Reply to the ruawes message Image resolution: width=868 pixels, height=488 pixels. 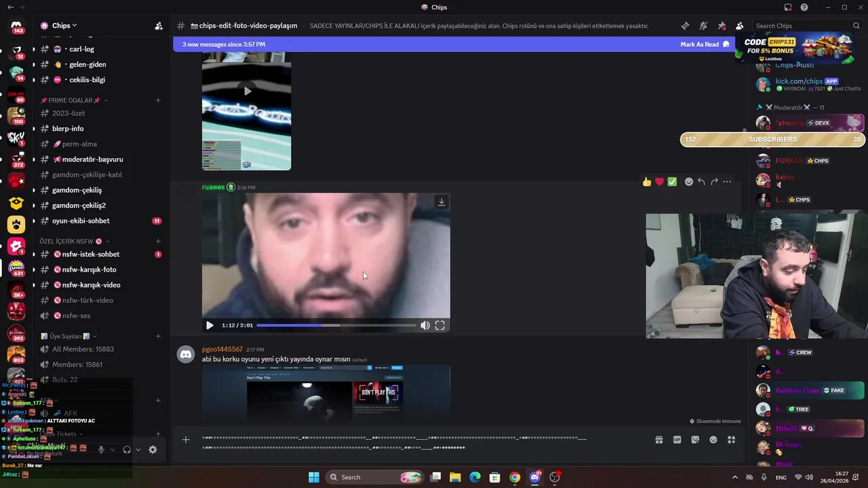click(x=701, y=182)
